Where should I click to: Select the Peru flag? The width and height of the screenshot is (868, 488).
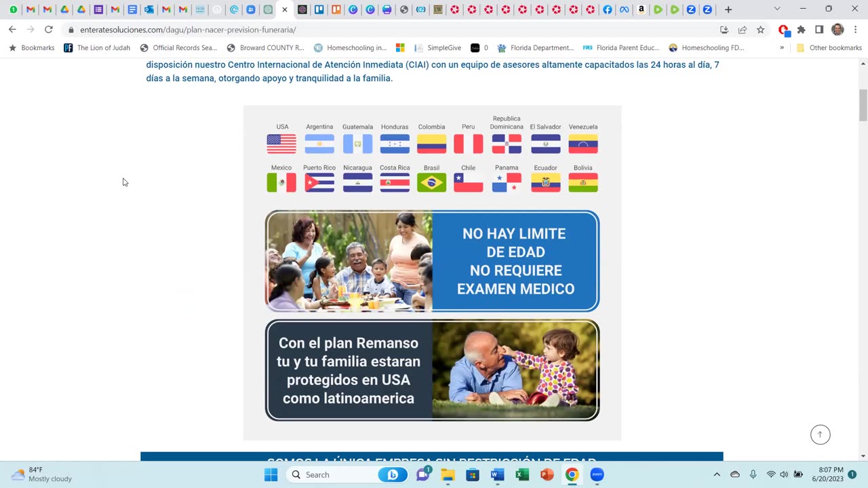tap(469, 144)
